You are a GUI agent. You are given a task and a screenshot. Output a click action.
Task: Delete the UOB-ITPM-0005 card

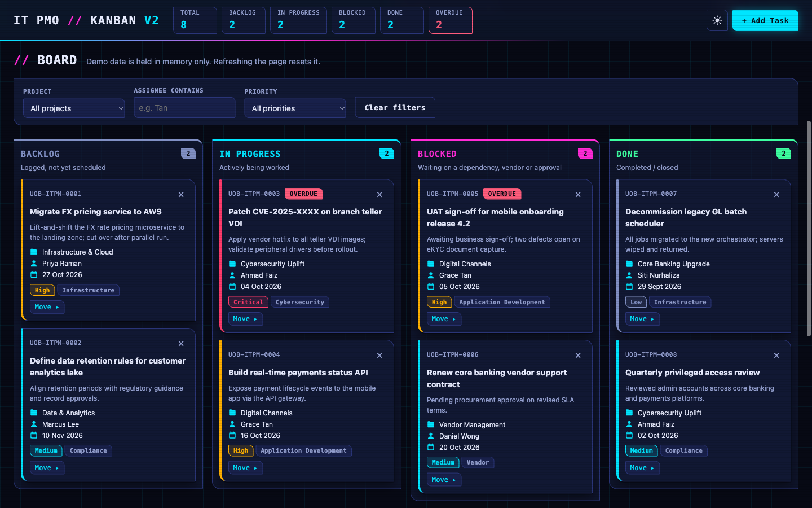coord(578,195)
